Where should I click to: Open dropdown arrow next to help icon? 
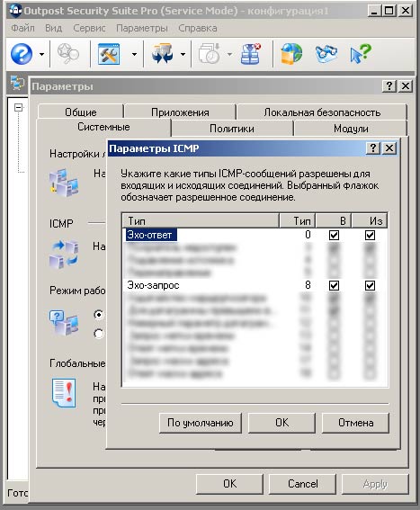41,54
